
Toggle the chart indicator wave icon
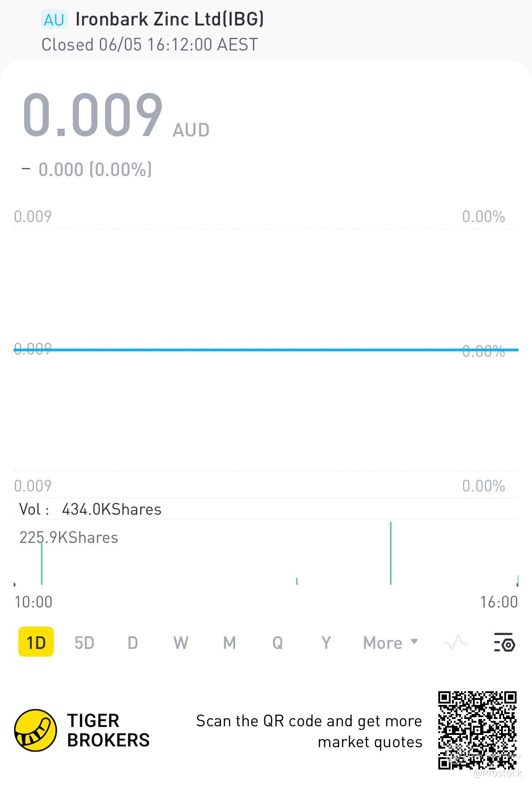455,643
